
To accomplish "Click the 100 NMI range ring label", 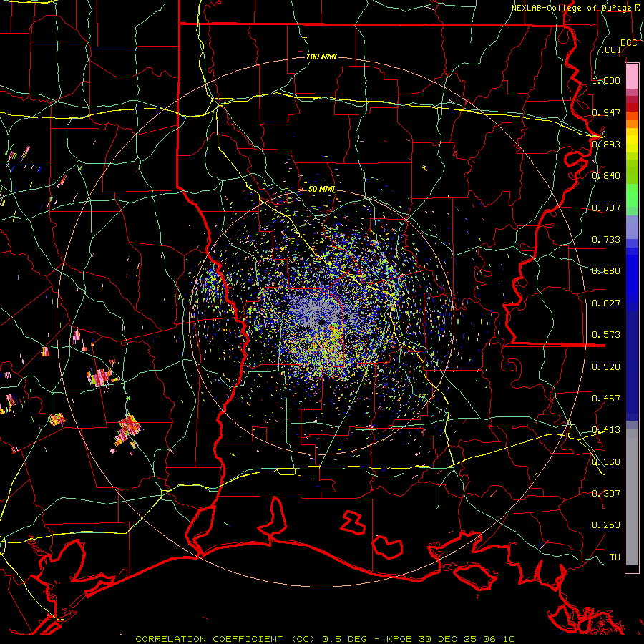I will coord(321,57).
